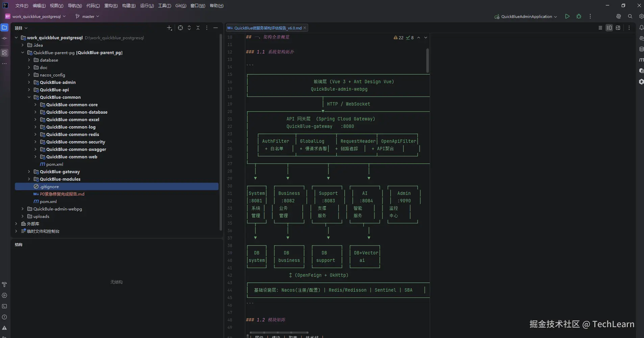Open editor tab more-options menu
The height and width of the screenshot is (338, 644).
tap(629, 28)
